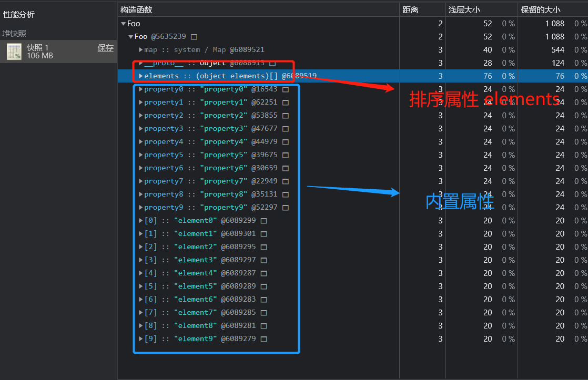Click the square icon after element7 @6089285

(263, 313)
